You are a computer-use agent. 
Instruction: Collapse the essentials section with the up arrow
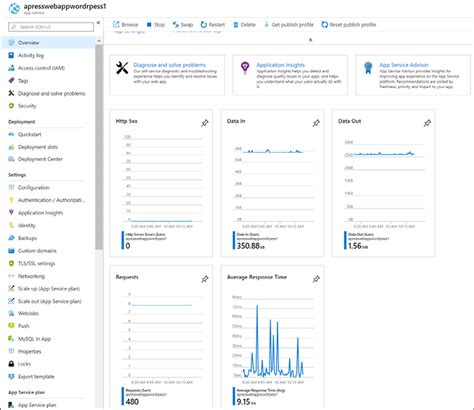[310, 40]
